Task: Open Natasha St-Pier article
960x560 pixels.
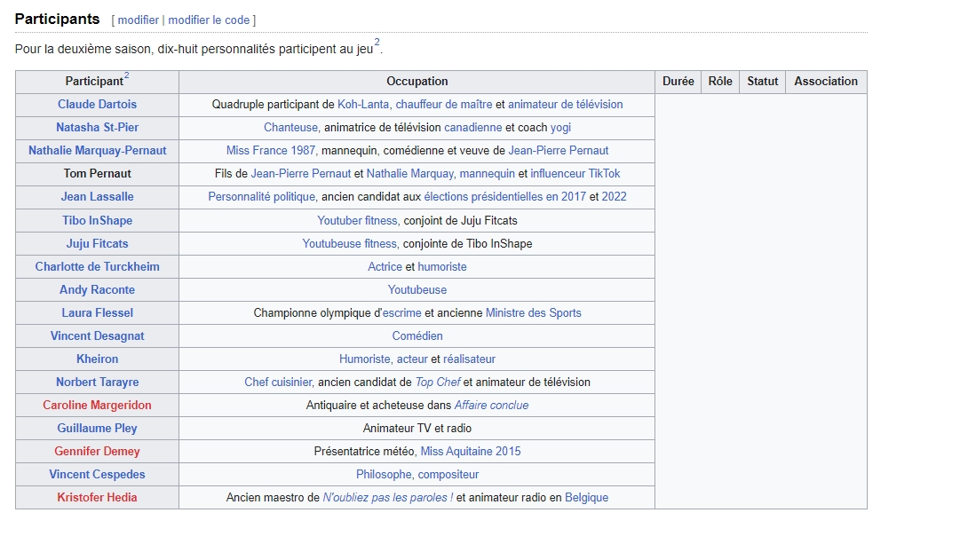Action: [98, 127]
